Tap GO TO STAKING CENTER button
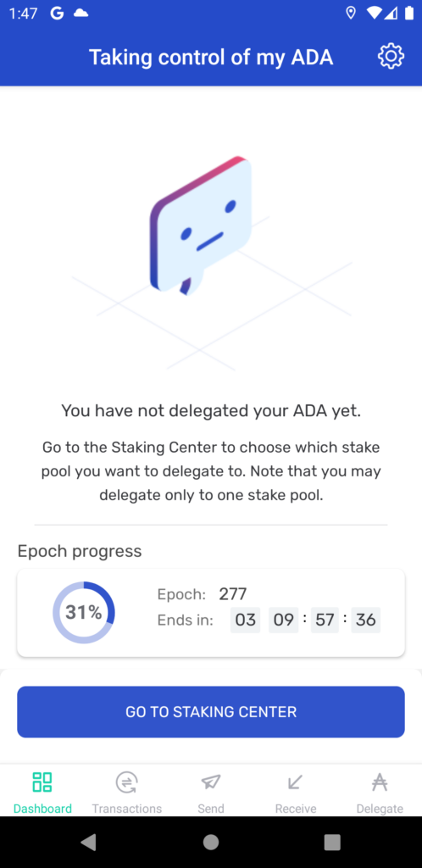The height and width of the screenshot is (868, 422). point(211,712)
